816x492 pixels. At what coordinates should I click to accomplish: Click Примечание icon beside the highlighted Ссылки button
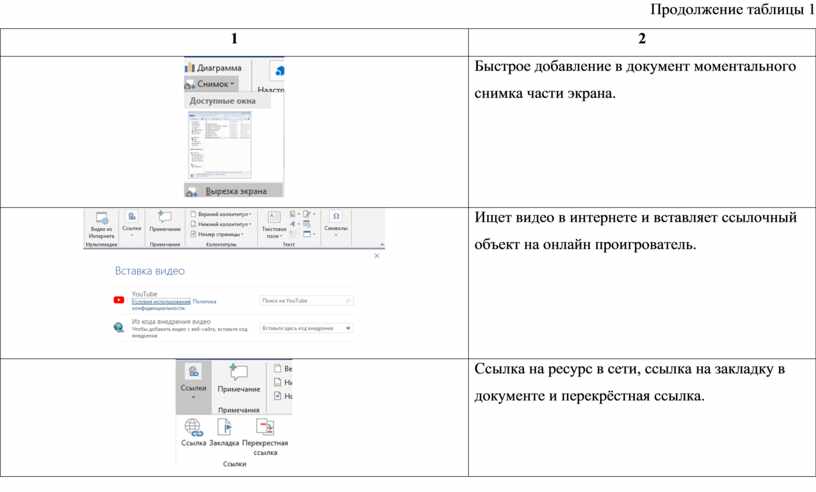(239, 372)
